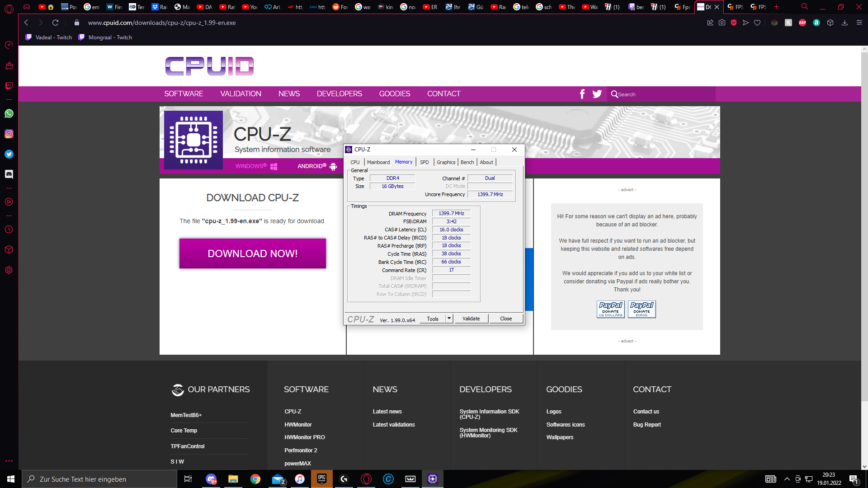Click CPUID Twitter bird icon

(597, 94)
